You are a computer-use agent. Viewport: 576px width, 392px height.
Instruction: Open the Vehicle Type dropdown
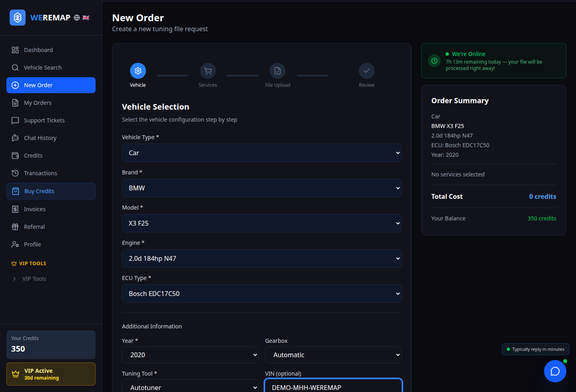pos(262,153)
